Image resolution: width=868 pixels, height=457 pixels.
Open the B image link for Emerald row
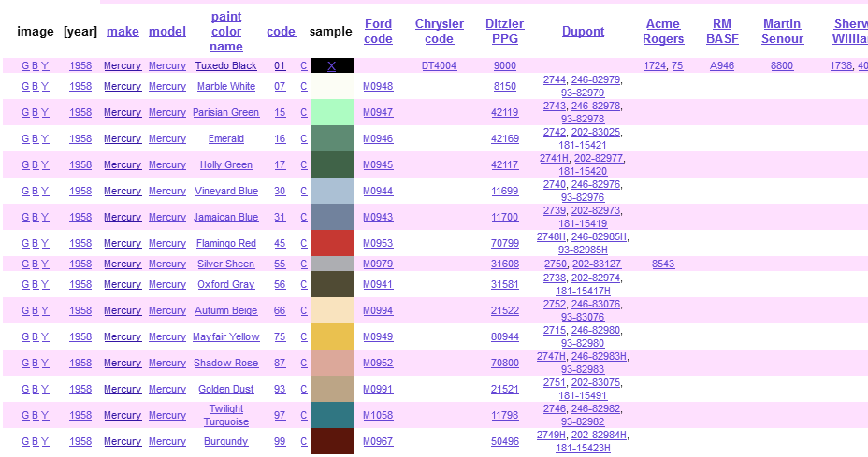click(x=35, y=138)
